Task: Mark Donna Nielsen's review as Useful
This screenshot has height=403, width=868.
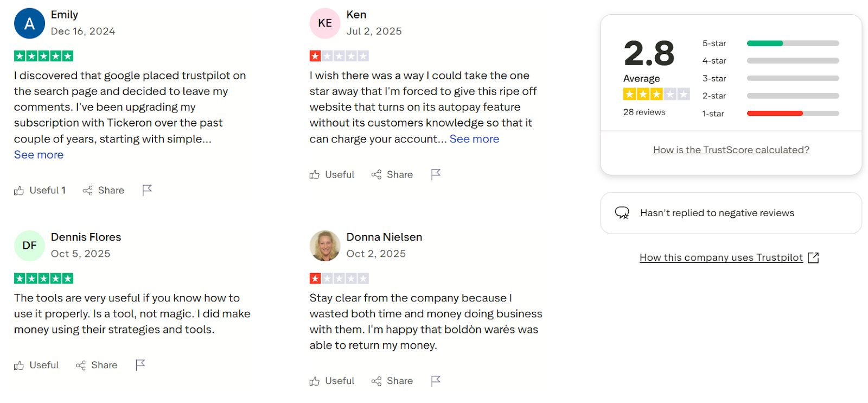Action: coord(331,381)
